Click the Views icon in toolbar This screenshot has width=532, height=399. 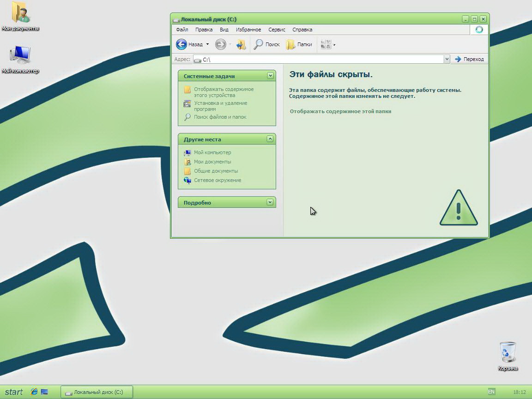(x=326, y=44)
